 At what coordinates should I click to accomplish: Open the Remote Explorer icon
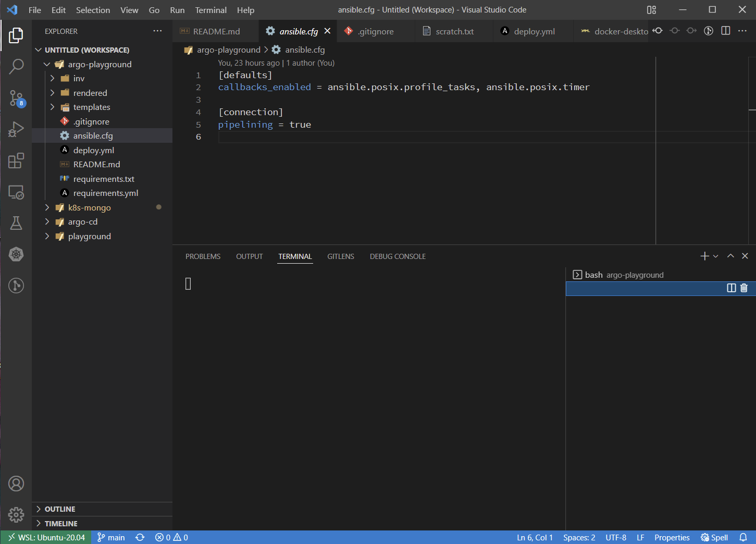(16, 192)
